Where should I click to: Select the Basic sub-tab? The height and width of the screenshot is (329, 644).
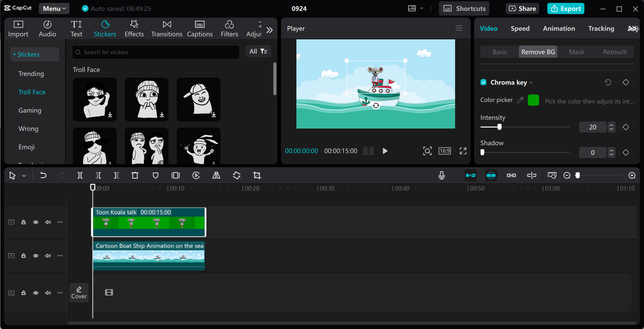[x=500, y=52]
